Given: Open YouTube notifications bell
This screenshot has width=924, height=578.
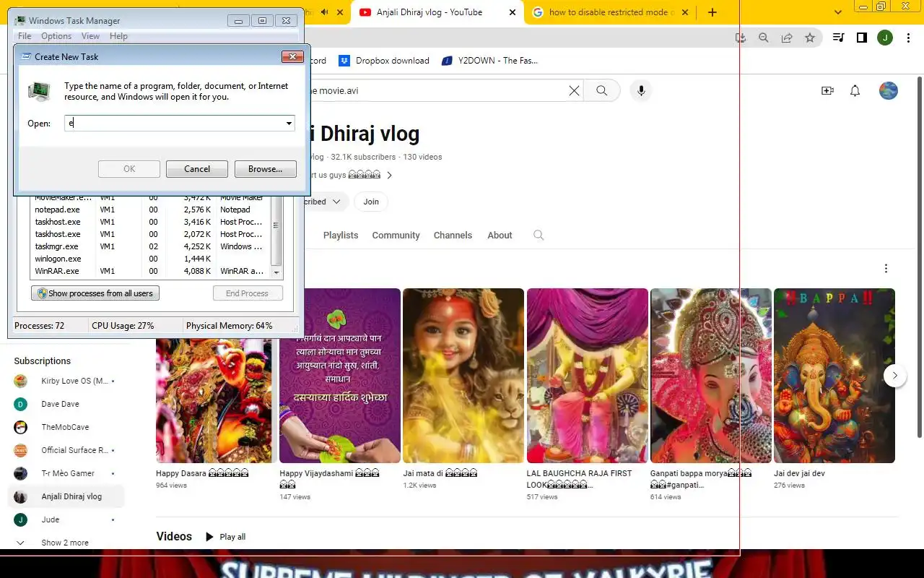Looking at the screenshot, I should click(x=855, y=90).
